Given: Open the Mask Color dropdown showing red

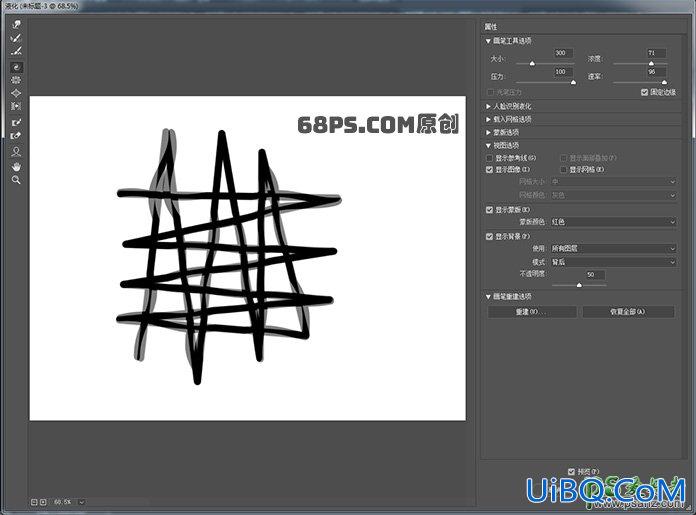Looking at the screenshot, I should click(x=613, y=222).
